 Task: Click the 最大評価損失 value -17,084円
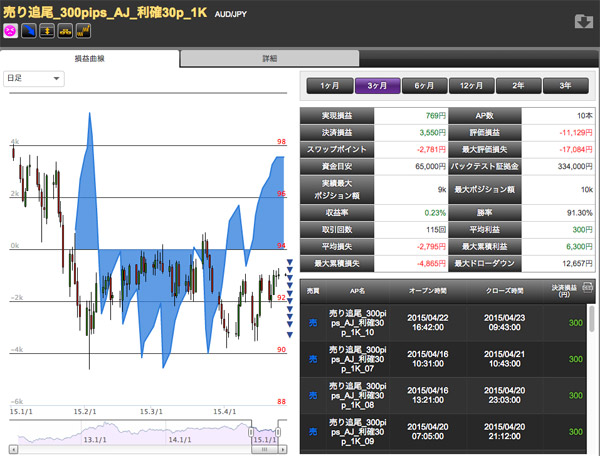click(x=576, y=150)
